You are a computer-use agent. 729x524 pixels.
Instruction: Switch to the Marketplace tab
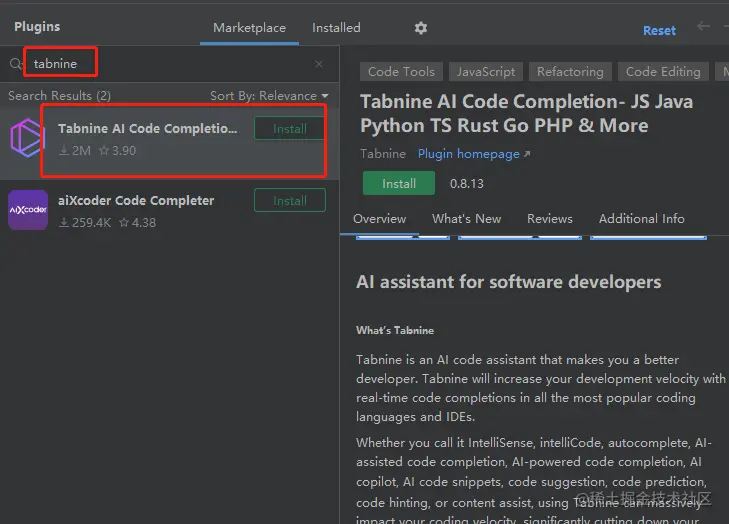pyautogui.click(x=249, y=28)
